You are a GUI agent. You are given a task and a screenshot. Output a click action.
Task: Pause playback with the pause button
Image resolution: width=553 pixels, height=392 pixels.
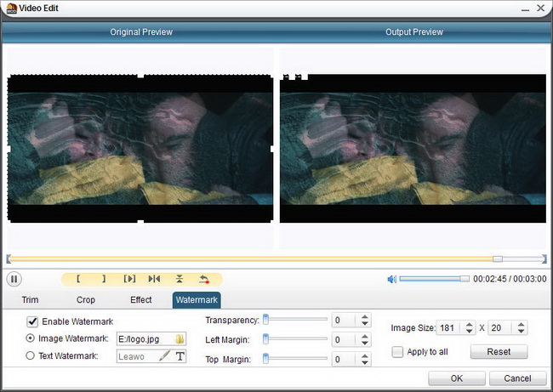tap(14, 279)
